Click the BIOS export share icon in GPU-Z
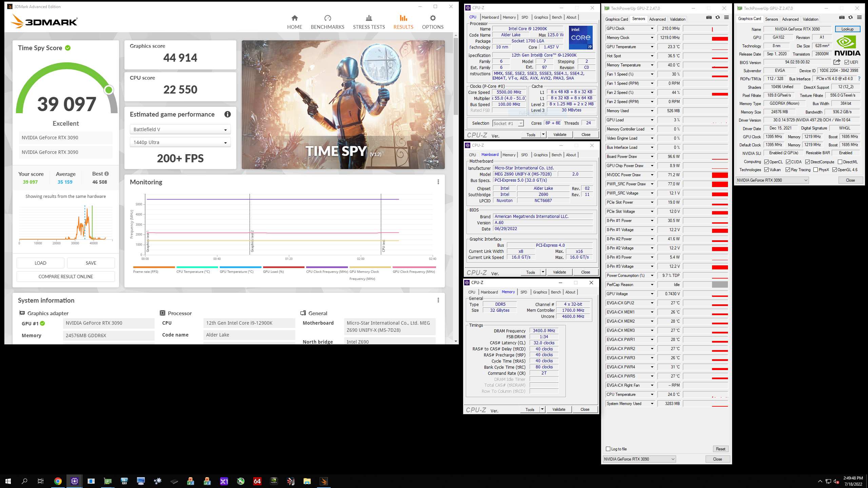The width and height of the screenshot is (868, 488). coord(837,62)
